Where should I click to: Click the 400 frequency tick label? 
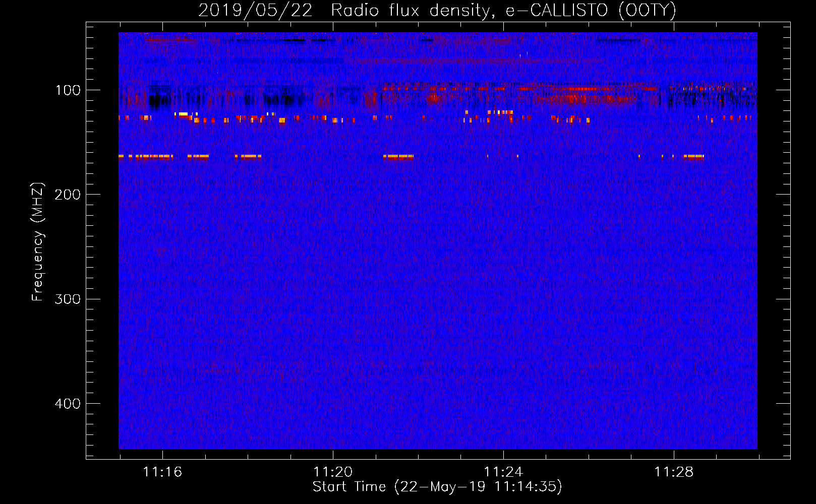click(68, 404)
